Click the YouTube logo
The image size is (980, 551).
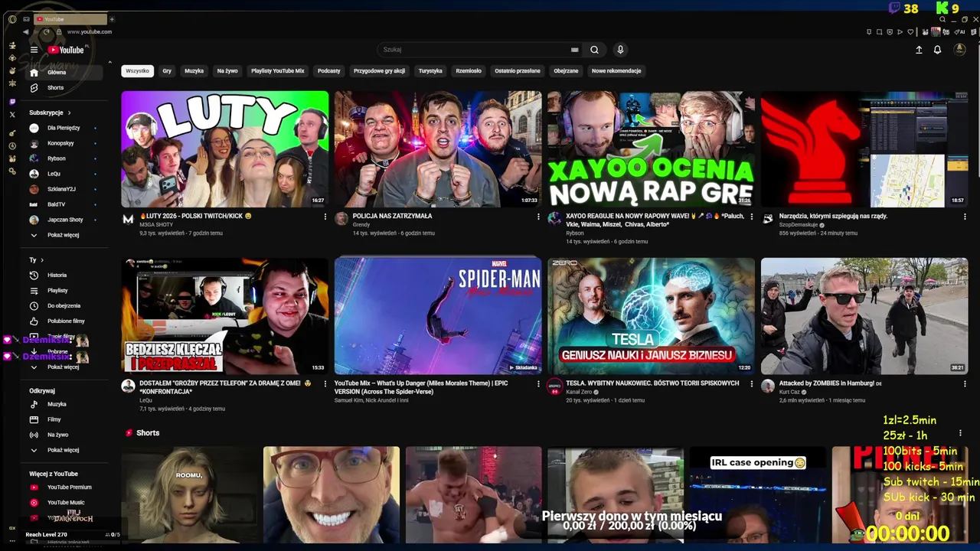click(66, 50)
